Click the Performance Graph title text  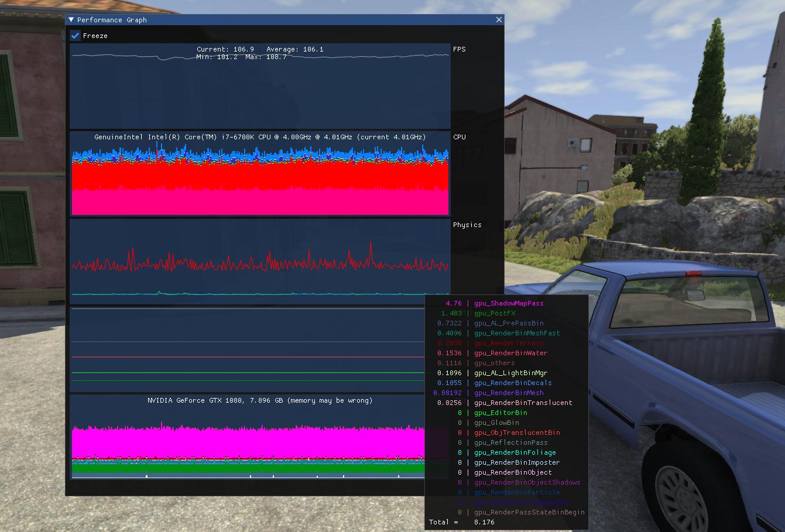pyautogui.click(x=112, y=20)
